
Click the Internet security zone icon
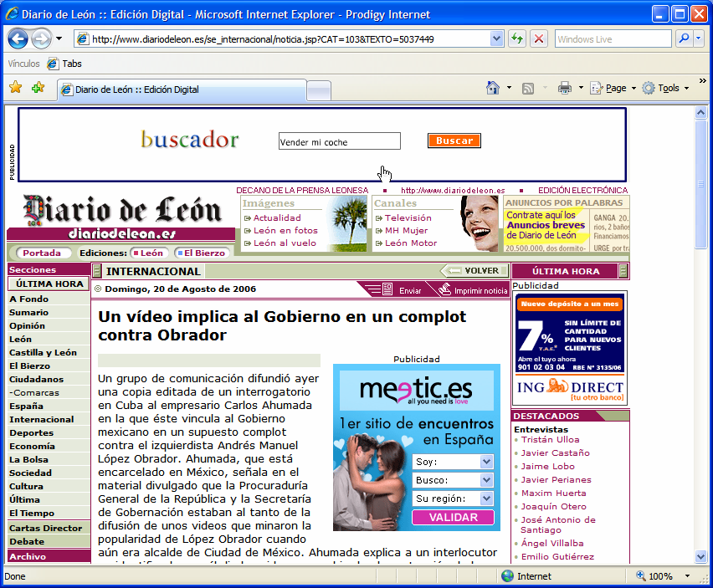(x=507, y=576)
